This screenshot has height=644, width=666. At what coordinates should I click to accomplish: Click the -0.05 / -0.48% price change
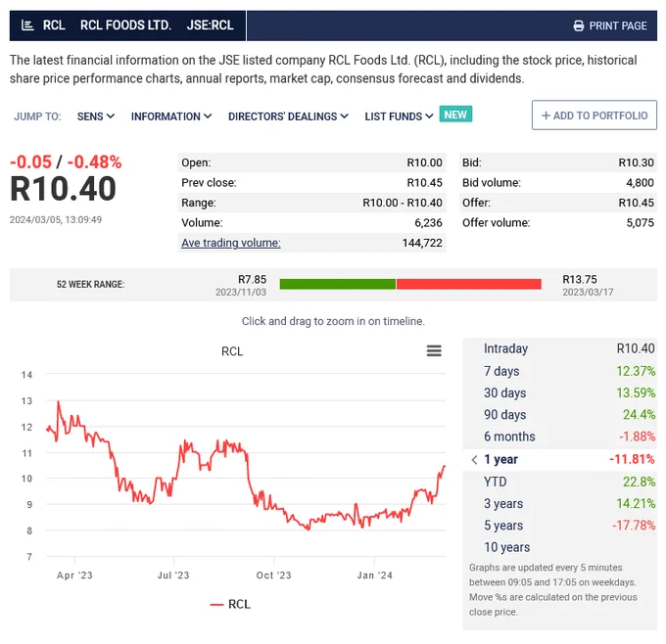coord(66,162)
